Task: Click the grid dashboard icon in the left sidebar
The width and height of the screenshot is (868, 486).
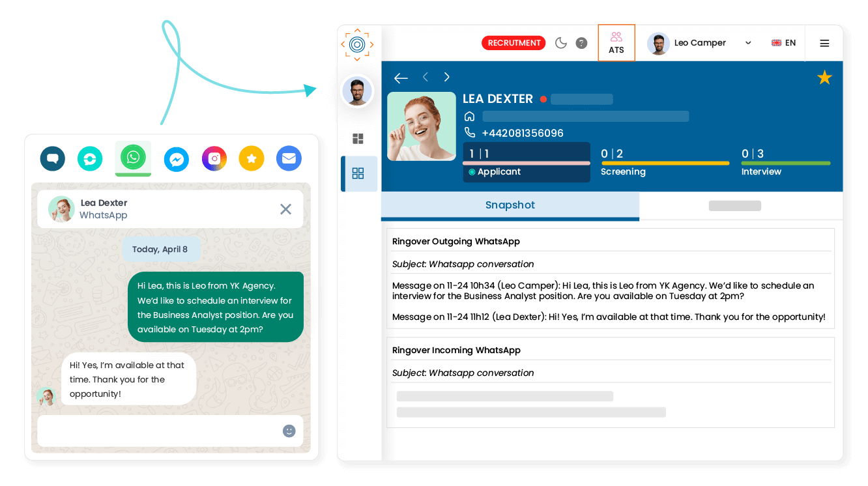Action: (x=357, y=138)
